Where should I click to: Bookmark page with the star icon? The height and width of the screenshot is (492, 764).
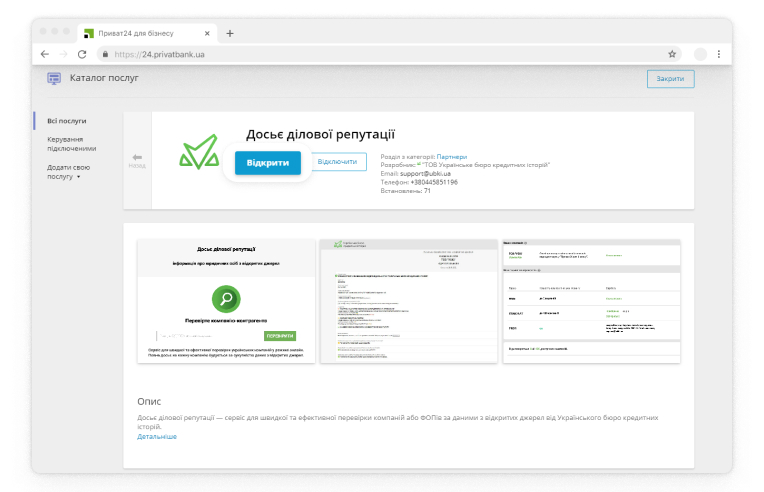pyautogui.click(x=672, y=54)
